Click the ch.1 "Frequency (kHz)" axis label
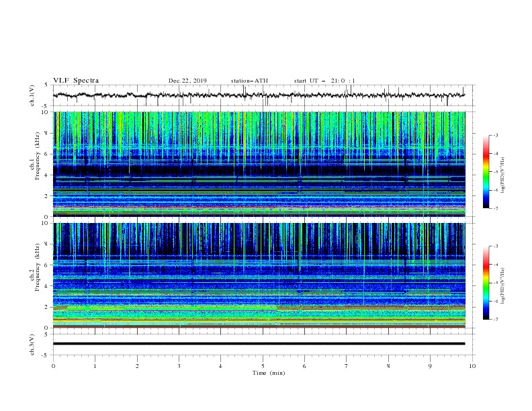 [38, 156]
